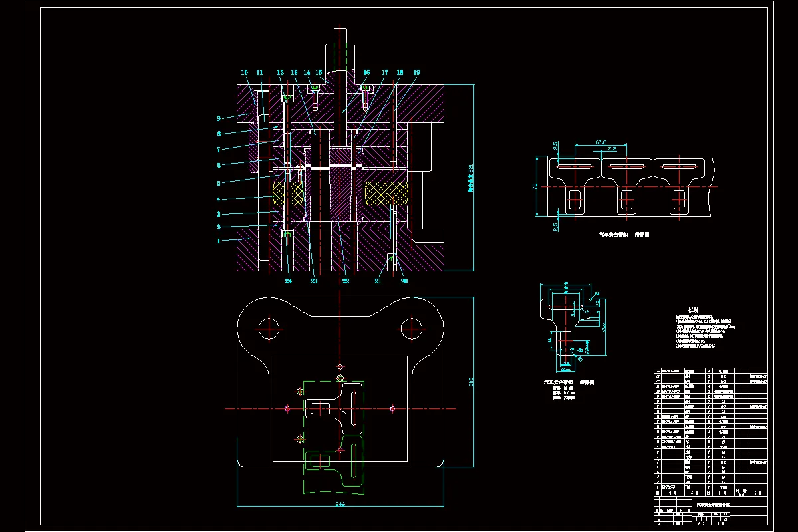
Task: Select part label 17 in the section view
Action: pyautogui.click(x=385, y=72)
